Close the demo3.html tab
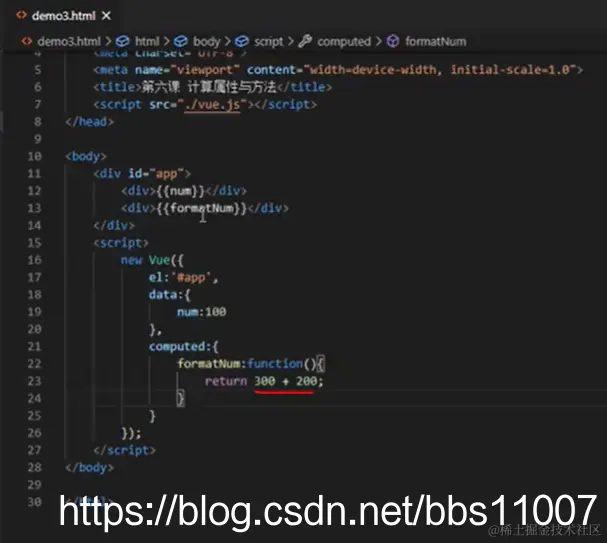This screenshot has width=607, height=543. pyautogui.click(x=106, y=16)
